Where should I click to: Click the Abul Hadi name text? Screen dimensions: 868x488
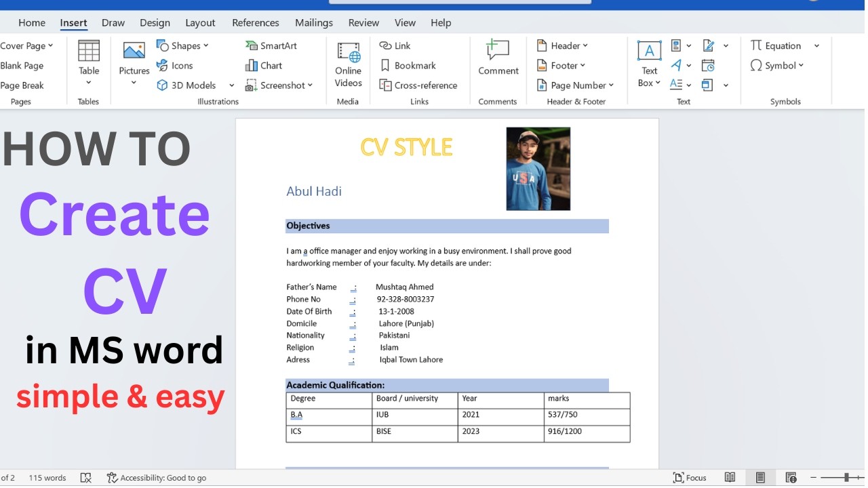(x=314, y=191)
